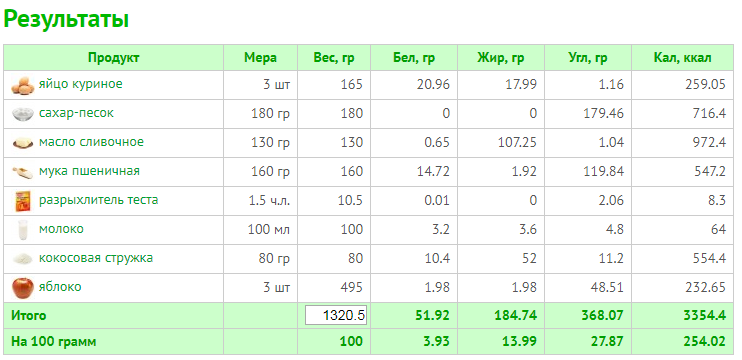Click the Кал, ккал column header
This screenshot has height=360, width=742.
(x=682, y=58)
